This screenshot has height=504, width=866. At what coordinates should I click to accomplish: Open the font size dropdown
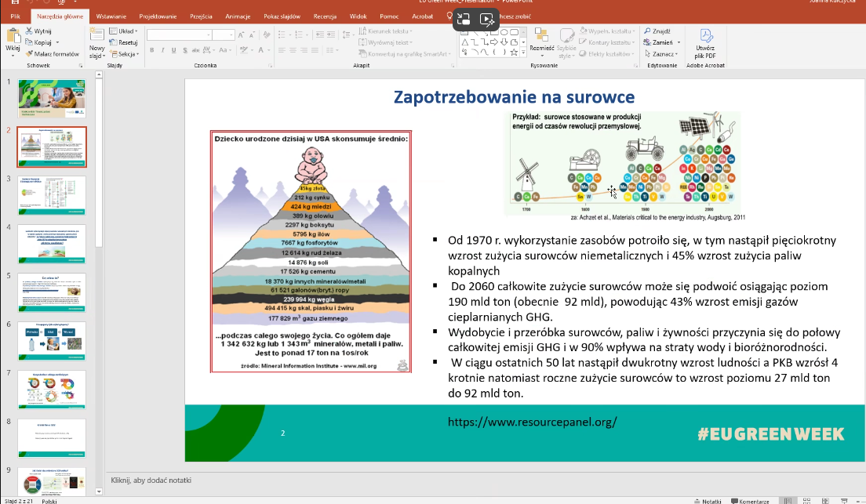tap(231, 34)
